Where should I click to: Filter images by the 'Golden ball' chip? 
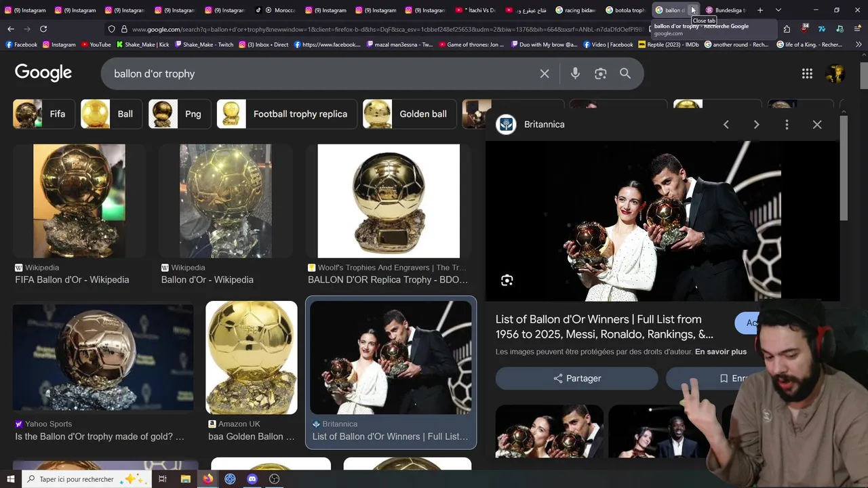(409, 114)
